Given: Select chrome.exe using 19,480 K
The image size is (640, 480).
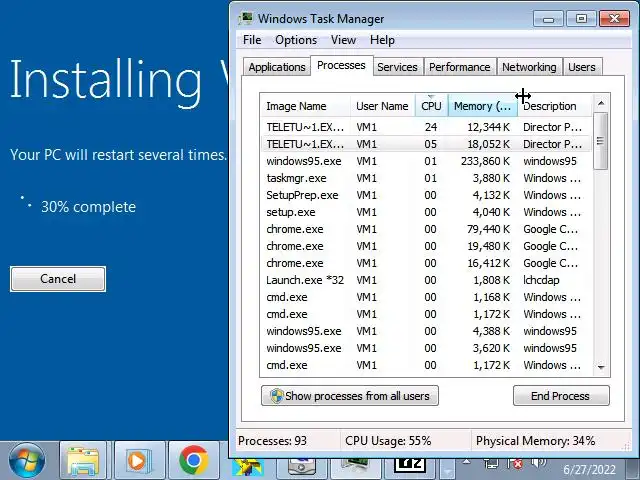Looking at the screenshot, I should point(426,246).
